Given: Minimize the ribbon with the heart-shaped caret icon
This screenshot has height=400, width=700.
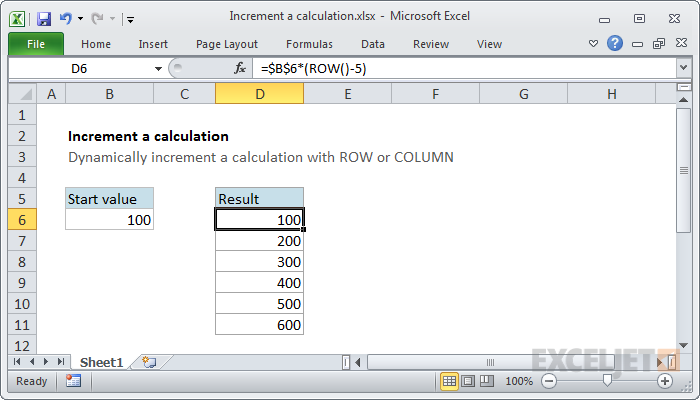Looking at the screenshot, I should coord(593,44).
